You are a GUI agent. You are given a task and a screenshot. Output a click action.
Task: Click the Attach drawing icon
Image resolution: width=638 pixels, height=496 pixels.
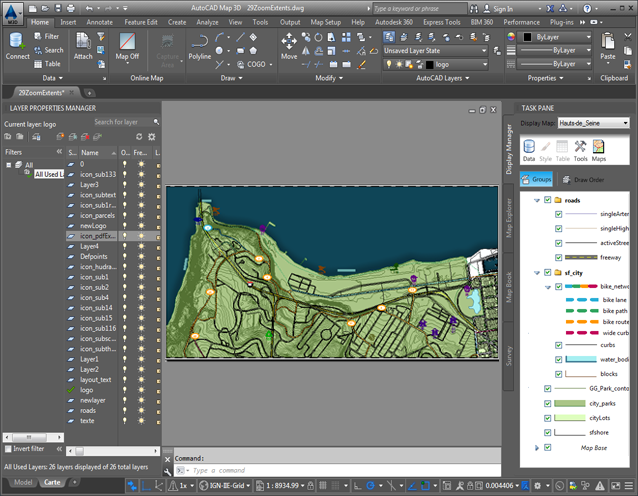tap(83, 45)
